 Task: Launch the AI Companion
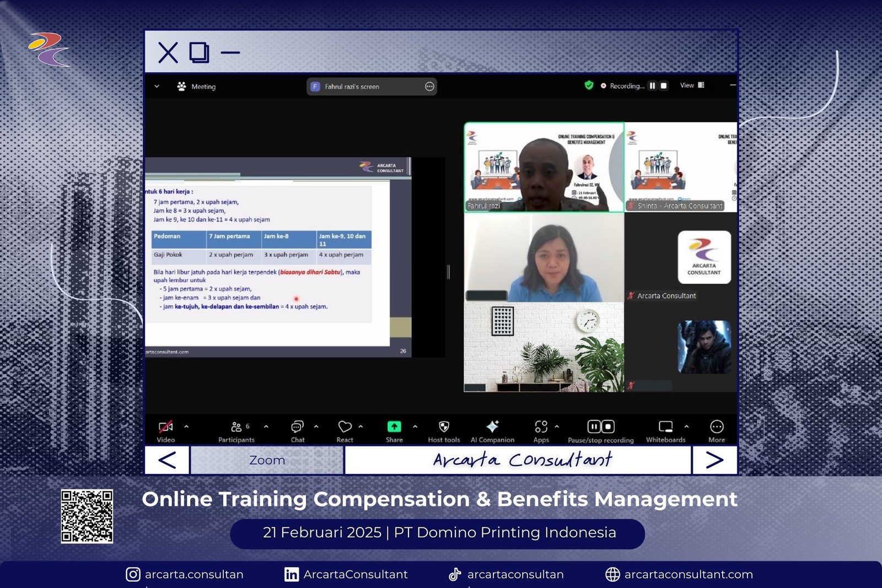click(492, 427)
